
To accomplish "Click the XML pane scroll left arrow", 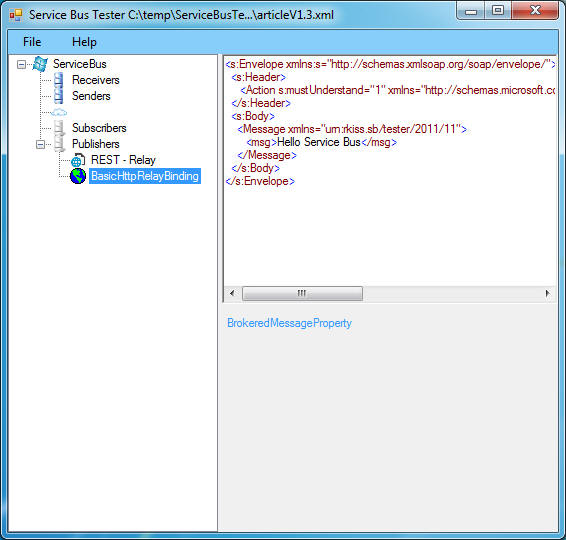I will click(232, 293).
